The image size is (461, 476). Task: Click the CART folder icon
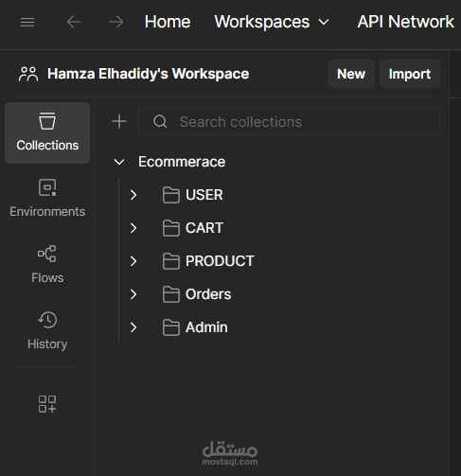pos(171,228)
